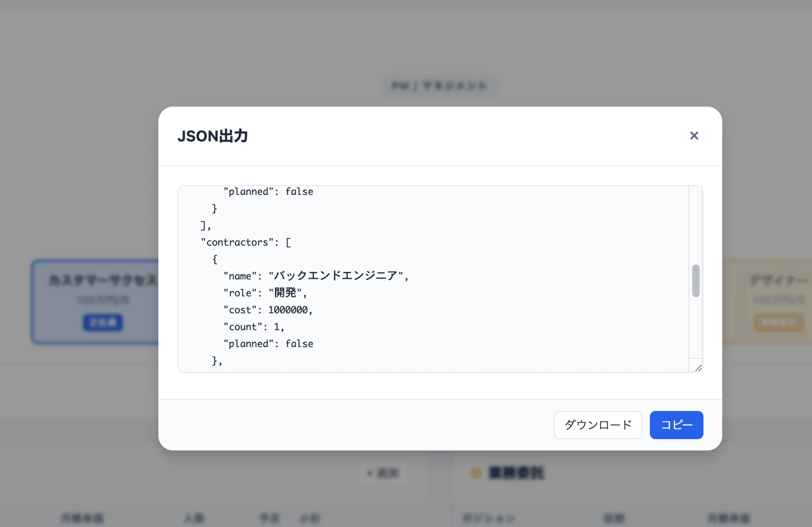Click the ポジション column header
812x527 pixels.
coord(489,519)
